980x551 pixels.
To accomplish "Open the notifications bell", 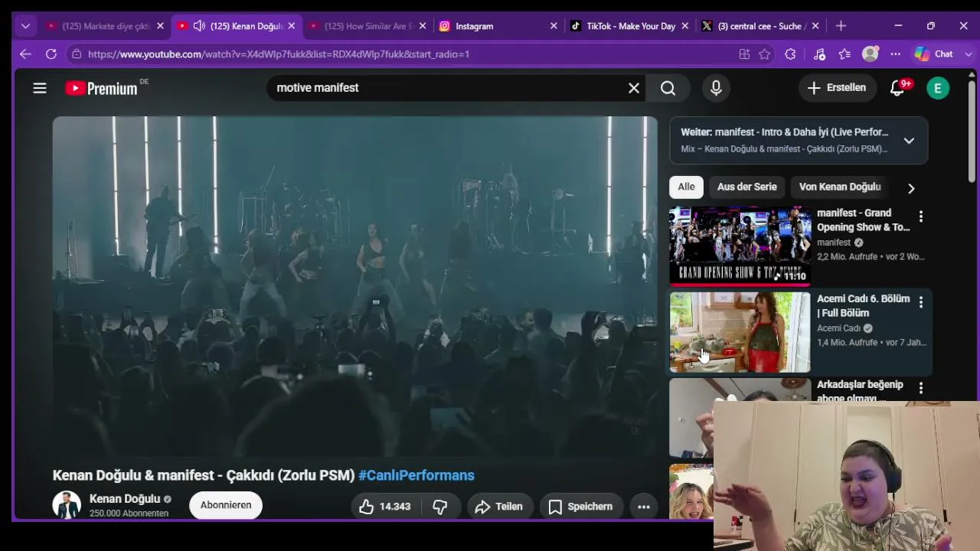I will tap(898, 88).
